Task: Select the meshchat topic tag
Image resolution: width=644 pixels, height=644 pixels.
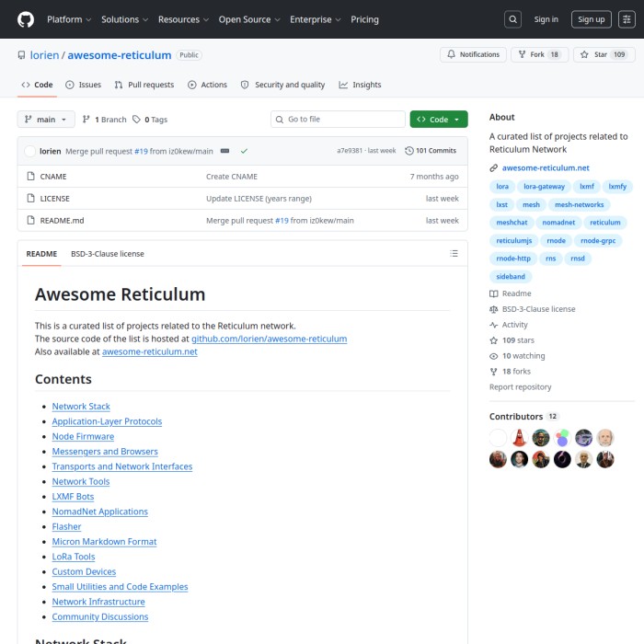Action: point(512,223)
